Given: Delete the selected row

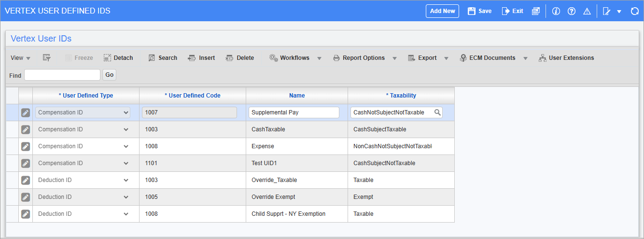Looking at the screenshot, I should (240, 58).
